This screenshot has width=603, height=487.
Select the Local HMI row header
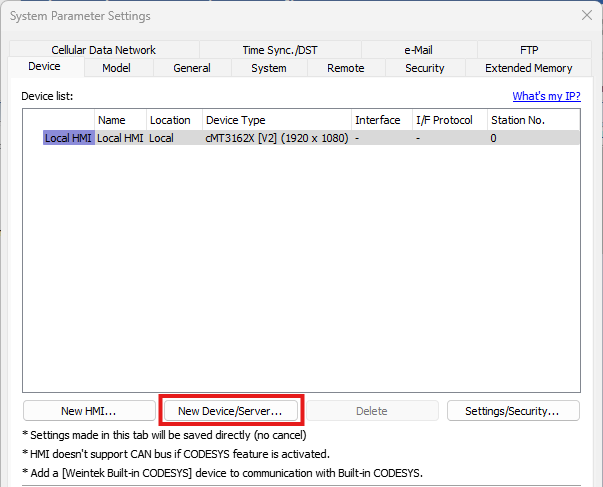pos(68,138)
